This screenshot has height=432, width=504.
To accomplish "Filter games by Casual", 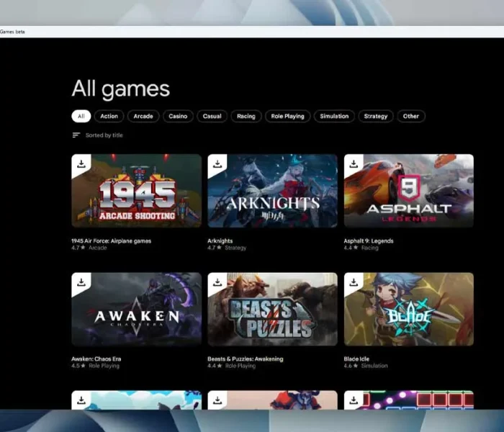I will pyautogui.click(x=212, y=116).
